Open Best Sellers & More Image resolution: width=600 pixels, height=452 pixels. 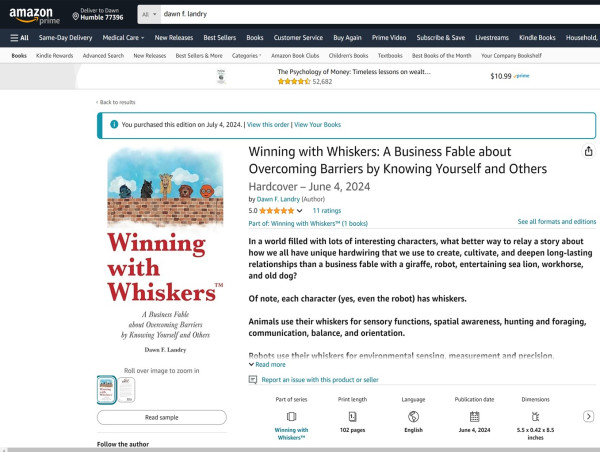click(x=199, y=55)
